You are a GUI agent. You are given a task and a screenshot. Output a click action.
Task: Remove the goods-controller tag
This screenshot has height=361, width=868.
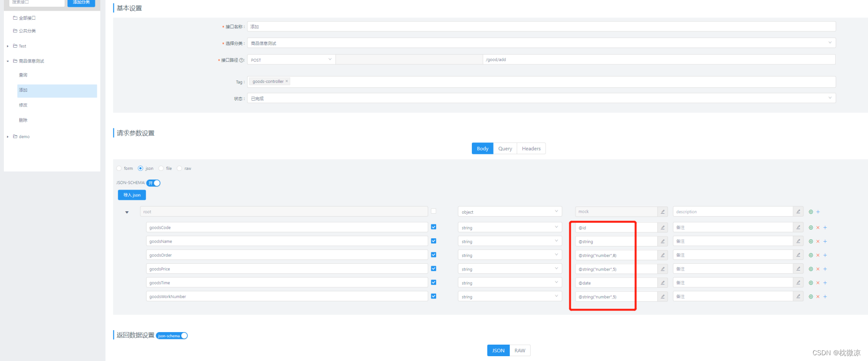tap(287, 81)
